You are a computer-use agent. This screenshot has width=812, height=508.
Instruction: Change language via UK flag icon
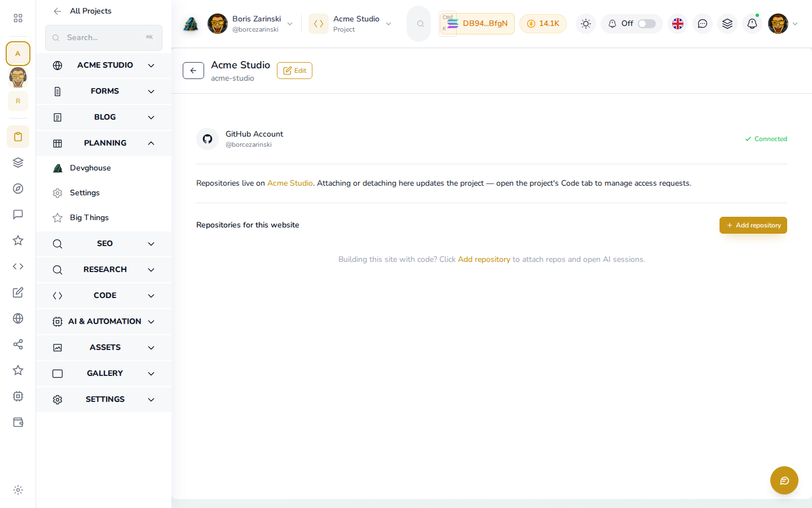[678, 24]
